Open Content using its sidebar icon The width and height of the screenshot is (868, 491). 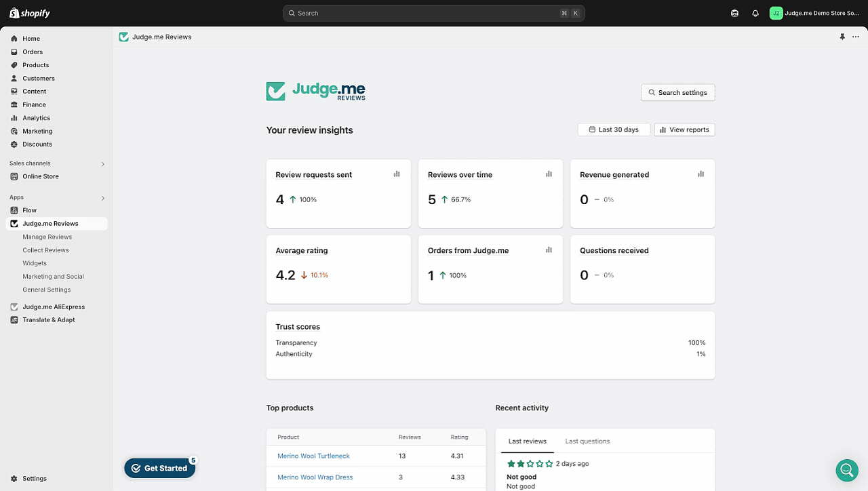[14, 92]
